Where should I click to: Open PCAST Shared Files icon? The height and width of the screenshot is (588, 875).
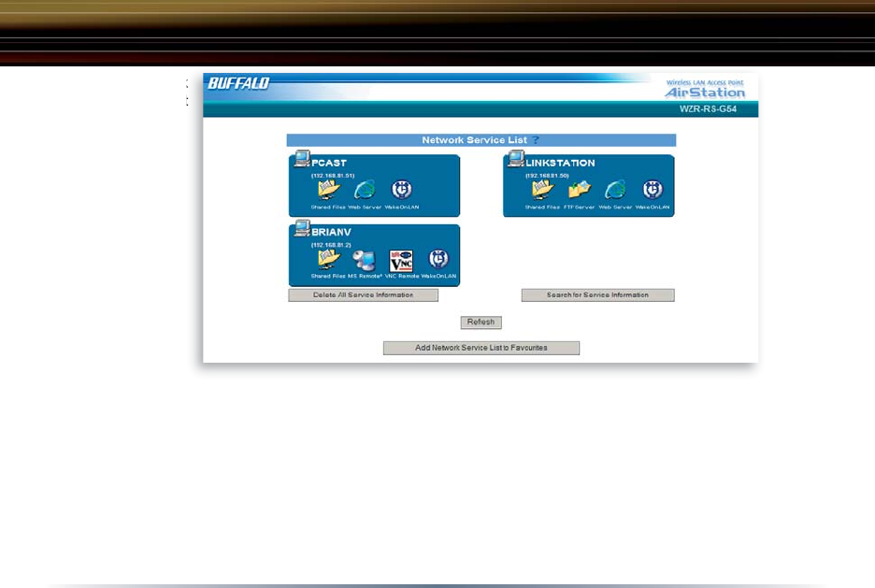pos(328,191)
